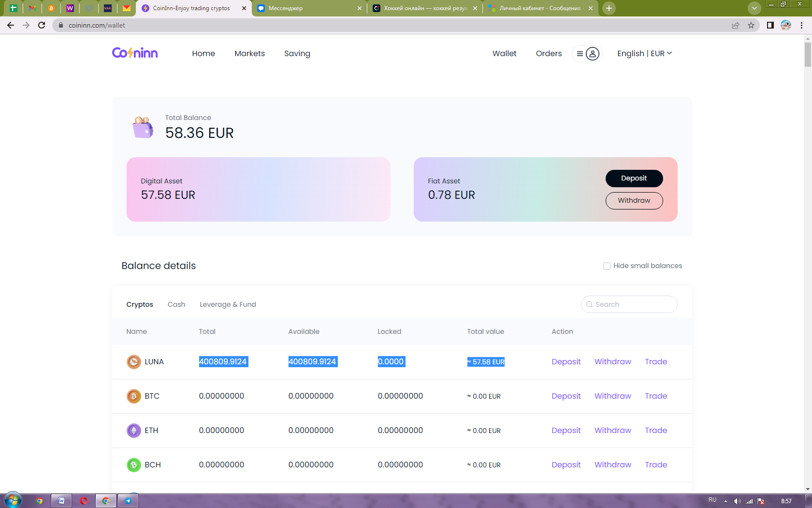The image size is (812, 508).
Task: Trade ETH from its row
Action: 656,431
